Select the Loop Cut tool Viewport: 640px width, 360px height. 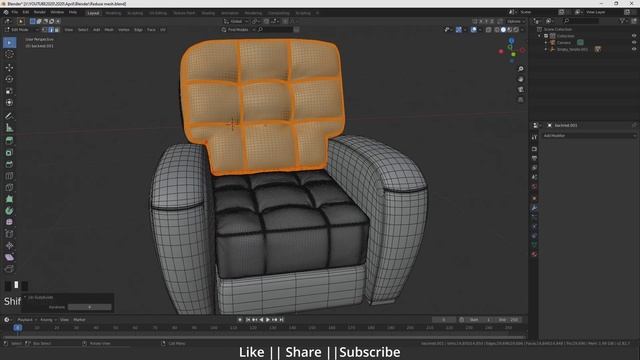pos(9,176)
